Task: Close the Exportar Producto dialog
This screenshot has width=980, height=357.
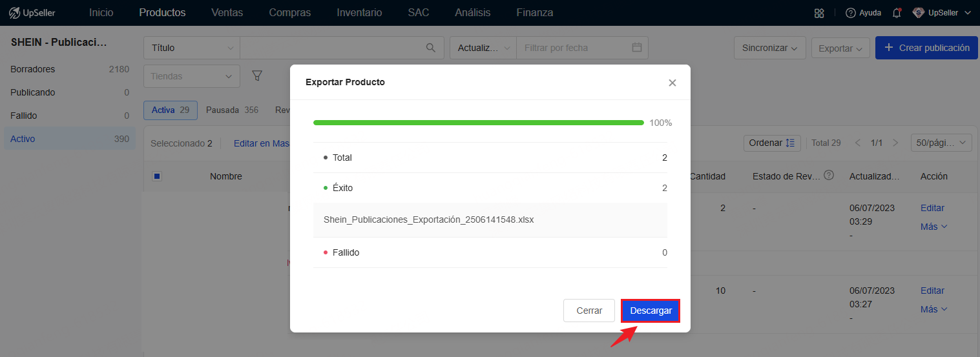Action: point(672,83)
